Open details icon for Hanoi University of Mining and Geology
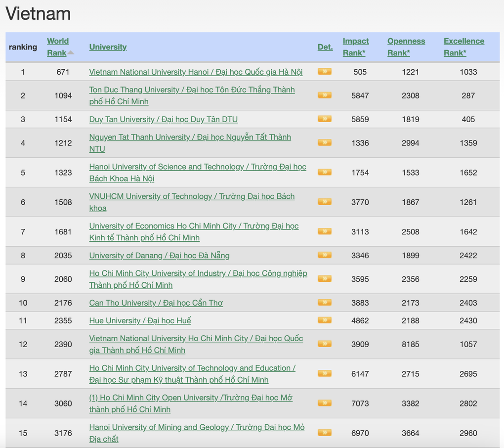The width and height of the screenshot is (504, 448). tap(324, 433)
